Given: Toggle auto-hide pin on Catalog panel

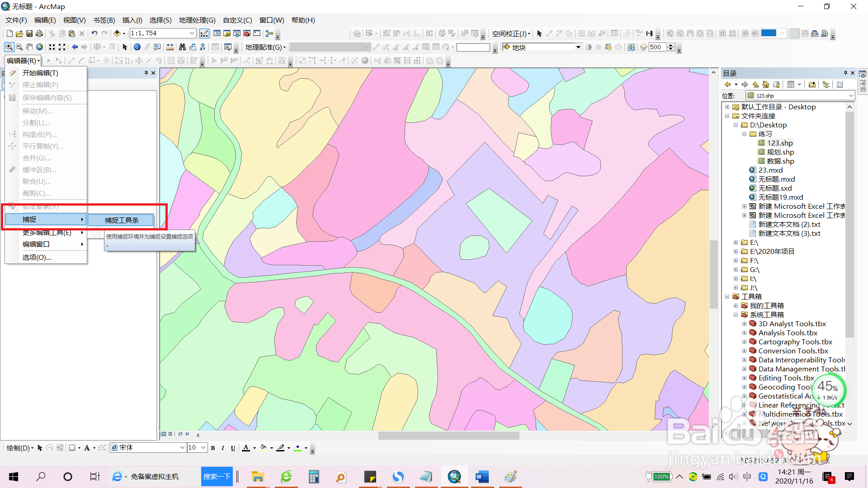Looking at the screenshot, I should pyautogui.click(x=845, y=73).
